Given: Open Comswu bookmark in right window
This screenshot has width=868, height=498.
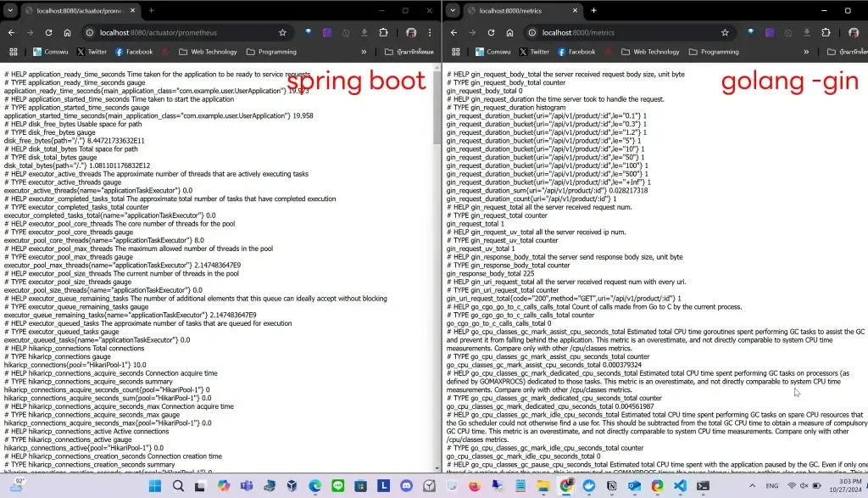Looking at the screenshot, I should click(492, 52).
